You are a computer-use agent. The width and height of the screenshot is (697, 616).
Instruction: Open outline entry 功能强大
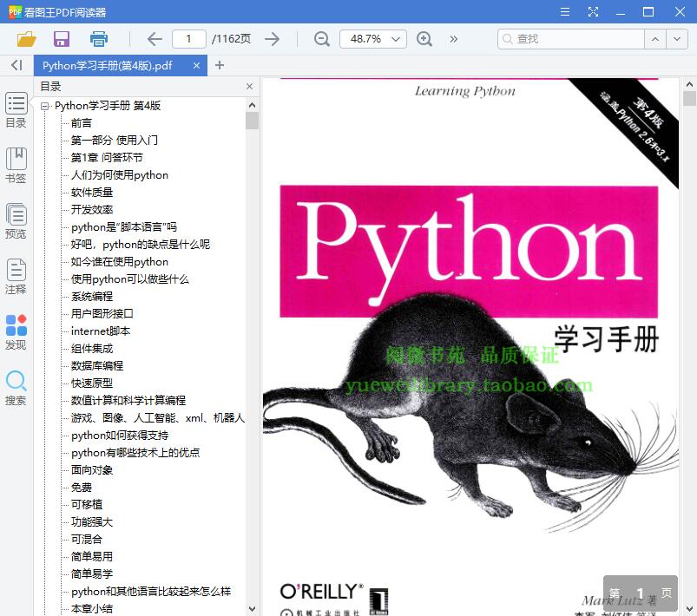[92, 522]
